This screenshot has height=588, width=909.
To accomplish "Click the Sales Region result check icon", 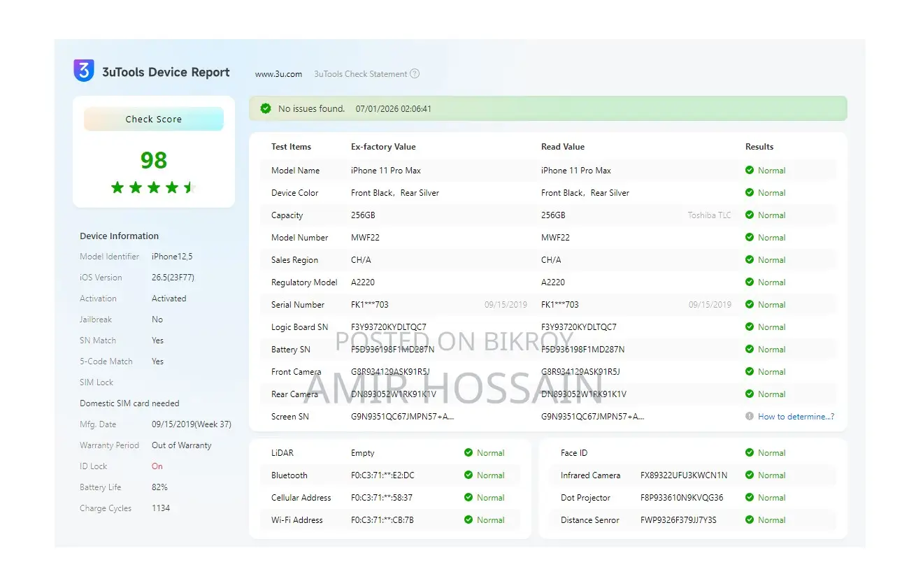I will [x=750, y=259].
